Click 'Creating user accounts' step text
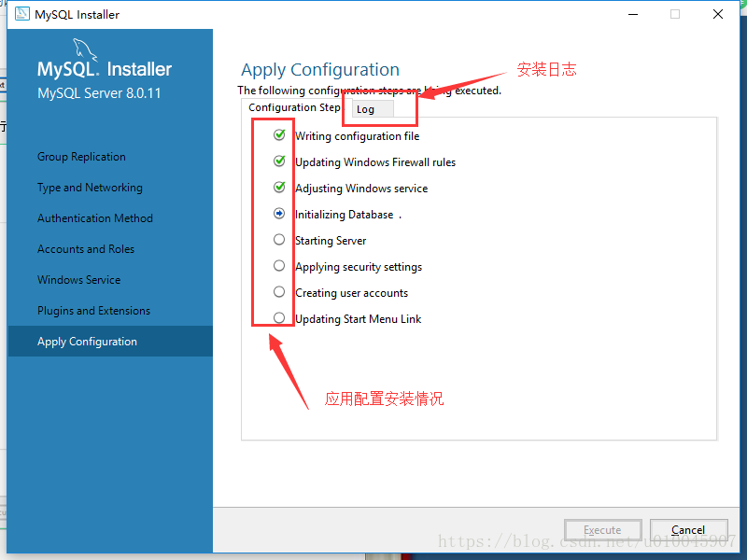This screenshot has width=747, height=560. tap(352, 293)
